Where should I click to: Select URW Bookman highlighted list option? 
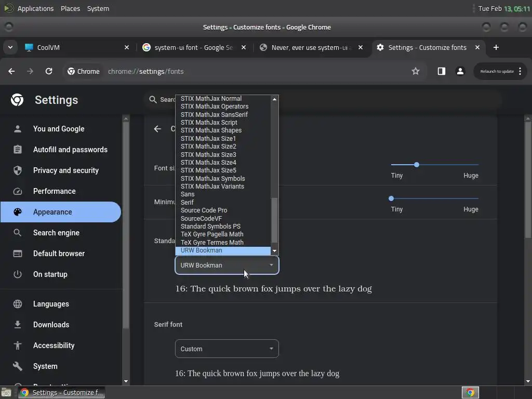tap(223, 250)
